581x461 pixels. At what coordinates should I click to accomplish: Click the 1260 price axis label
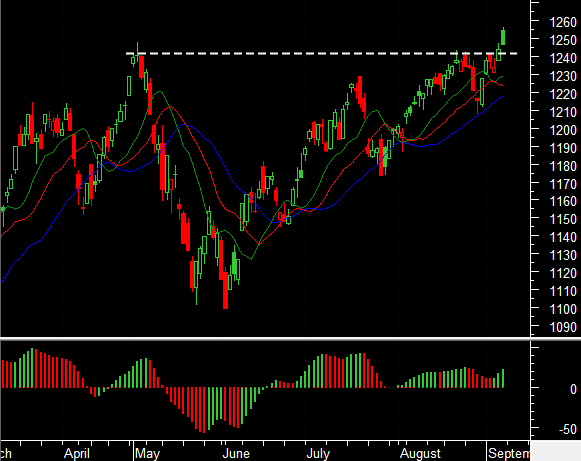[x=563, y=23]
